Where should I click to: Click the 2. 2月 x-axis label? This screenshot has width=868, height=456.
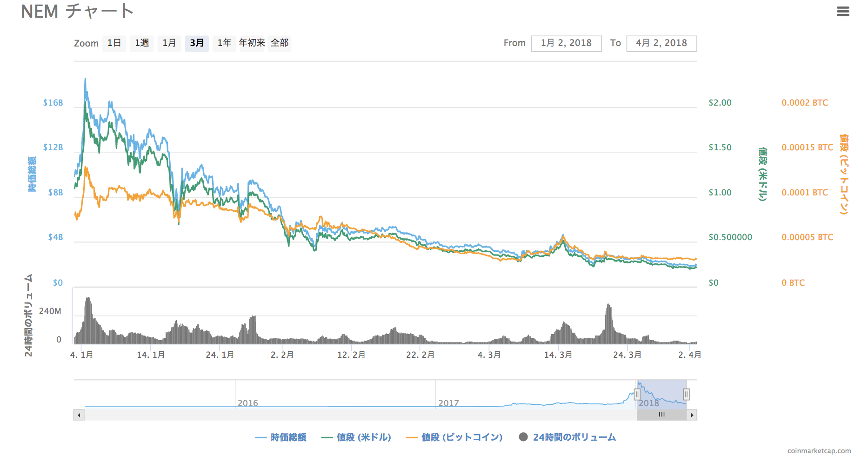282,355
